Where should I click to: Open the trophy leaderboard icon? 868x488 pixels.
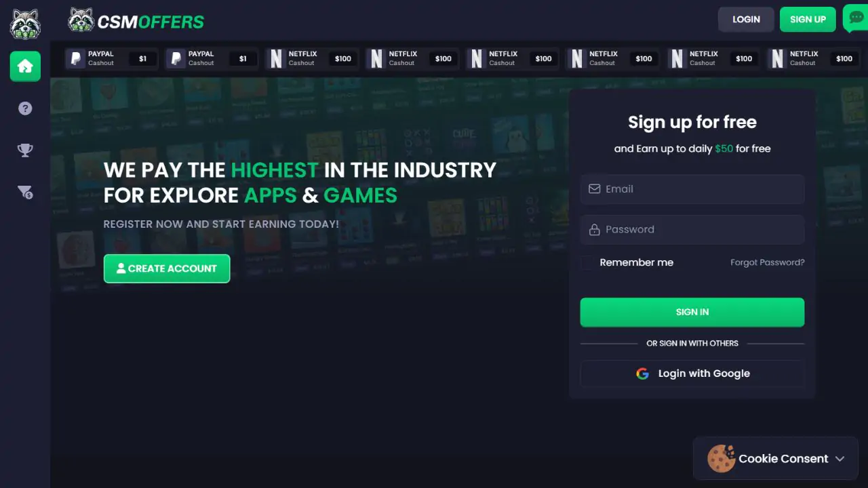pos(25,150)
